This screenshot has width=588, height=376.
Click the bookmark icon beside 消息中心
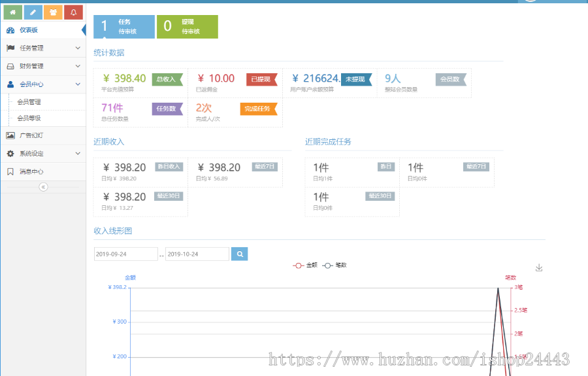[x=10, y=171]
